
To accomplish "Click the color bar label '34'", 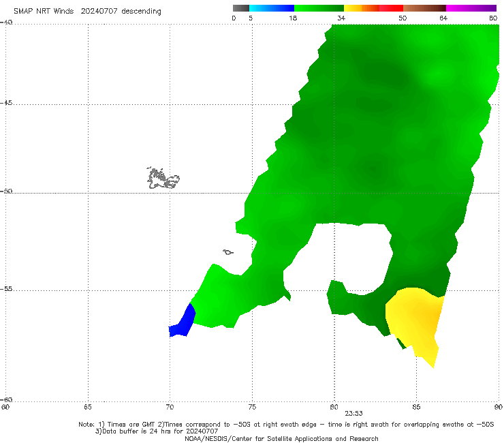I will point(341,18).
